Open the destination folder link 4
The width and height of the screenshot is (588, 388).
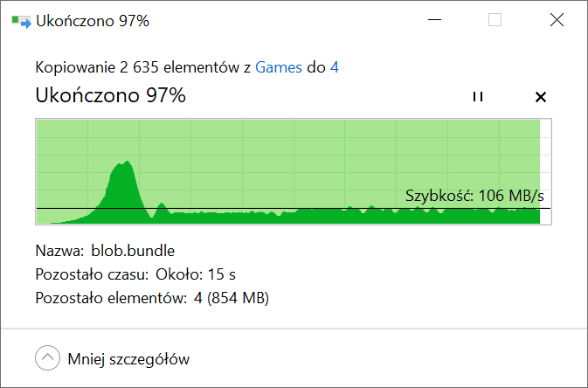tap(334, 67)
